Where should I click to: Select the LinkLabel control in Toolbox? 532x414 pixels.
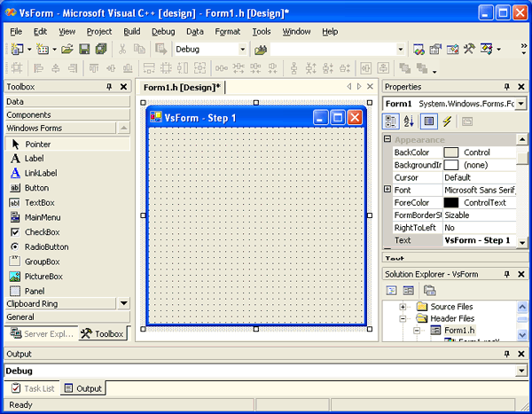click(40, 173)
